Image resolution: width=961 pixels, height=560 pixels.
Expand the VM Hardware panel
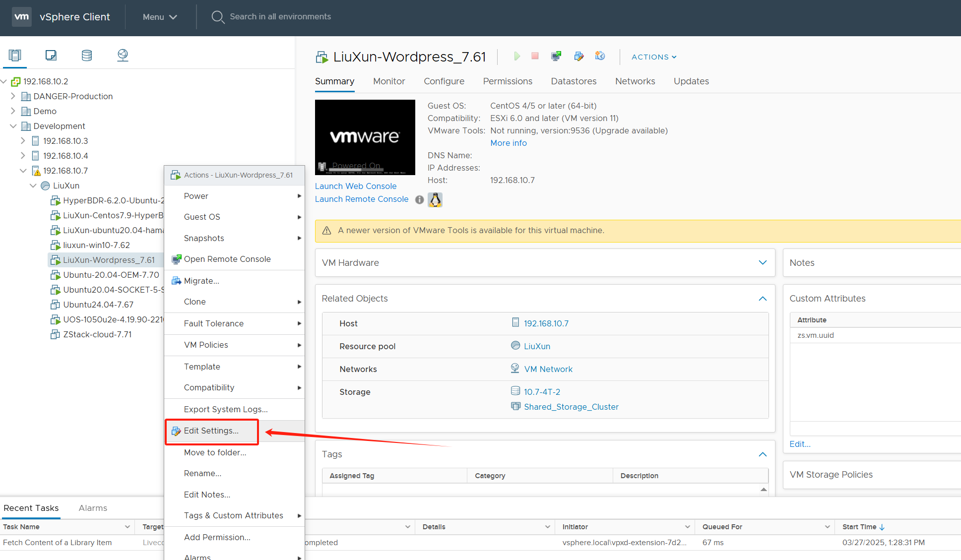tap(763, 262)
